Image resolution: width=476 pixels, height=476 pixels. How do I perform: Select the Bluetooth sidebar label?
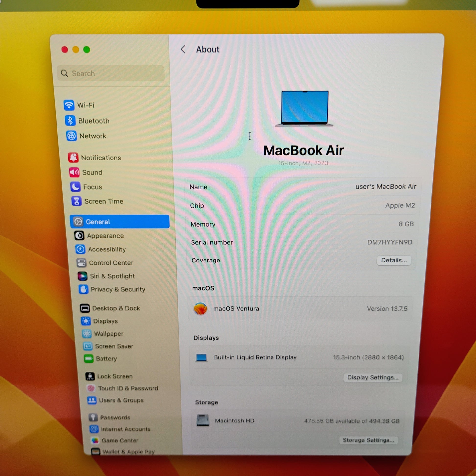coord(94,121)
